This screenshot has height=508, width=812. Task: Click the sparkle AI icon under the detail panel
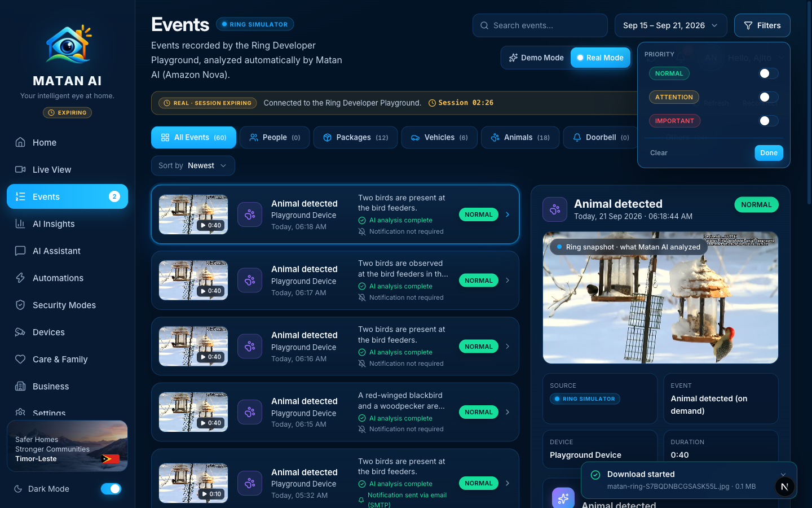pyautogui.click(x=563, y=498)
